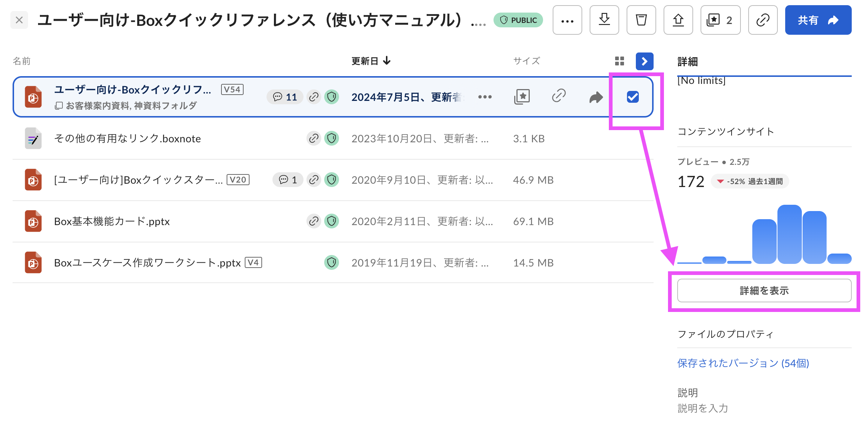
Task: Click shared link icon on the V20 file row
Action: [x=314, y=180]
